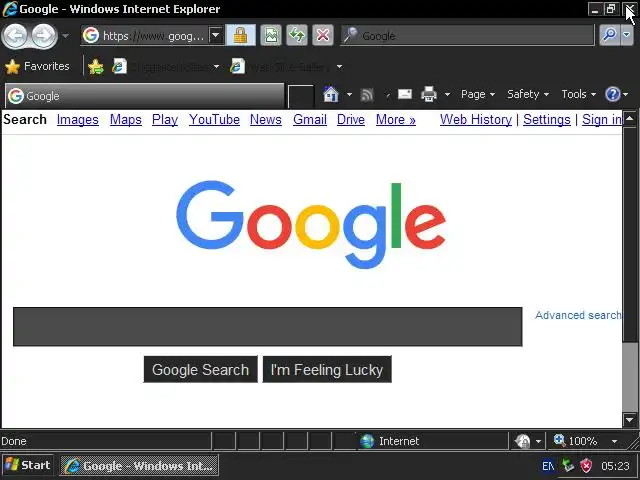
Task: Expand the Print dropdown arrow
Action: click(447, 94)
